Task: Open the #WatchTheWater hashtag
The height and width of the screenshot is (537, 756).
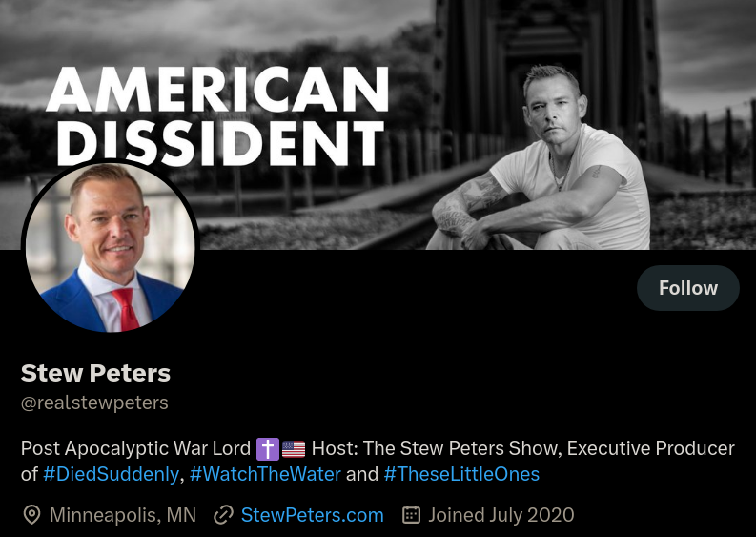Action: (x=265, y=474)
